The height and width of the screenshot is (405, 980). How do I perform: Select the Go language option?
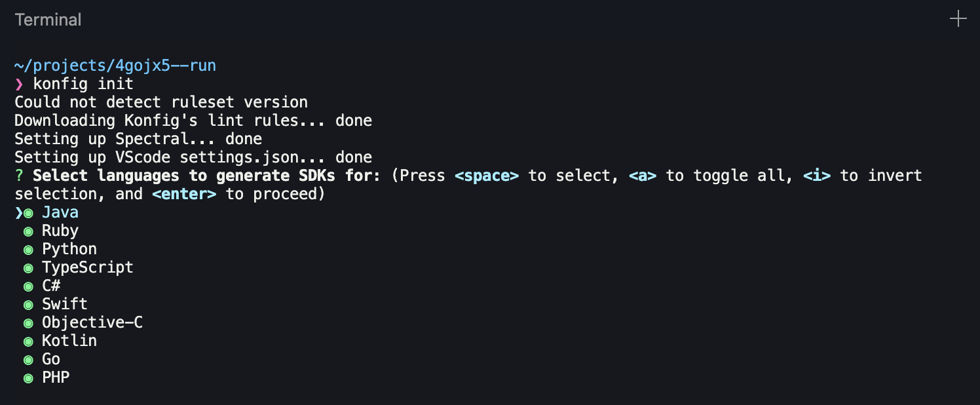pyautogui.click(x=50, y=358)
